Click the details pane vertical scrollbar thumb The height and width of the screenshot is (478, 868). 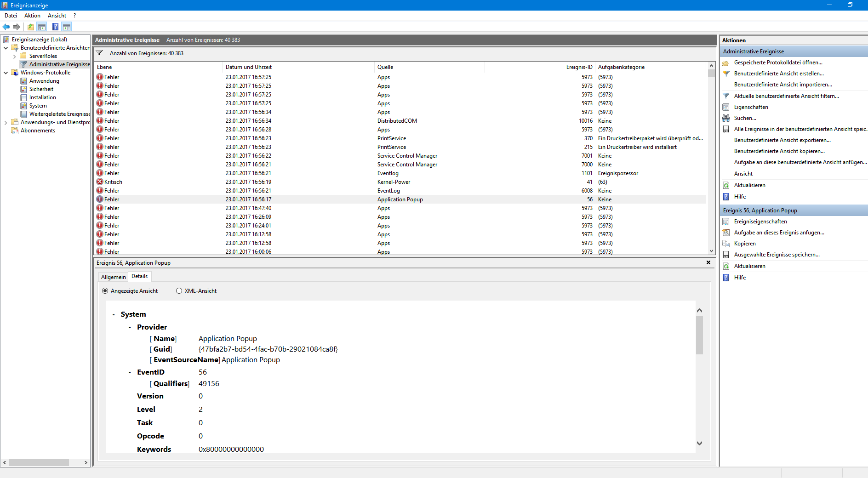699,335
